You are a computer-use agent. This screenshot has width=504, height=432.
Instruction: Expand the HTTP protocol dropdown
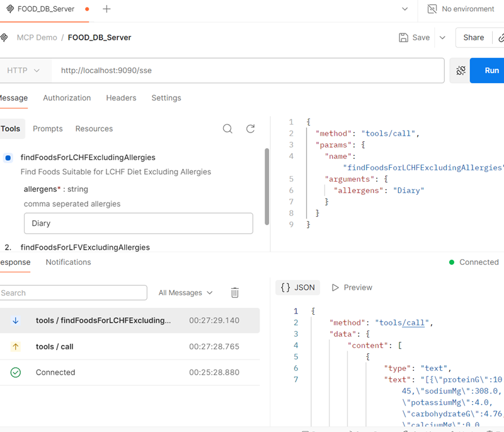[x=23, y=71]
